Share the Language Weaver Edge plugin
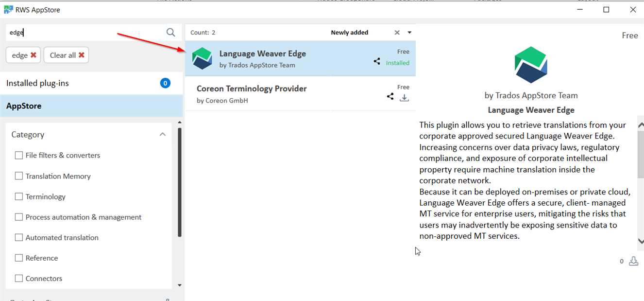 point(377,61)
